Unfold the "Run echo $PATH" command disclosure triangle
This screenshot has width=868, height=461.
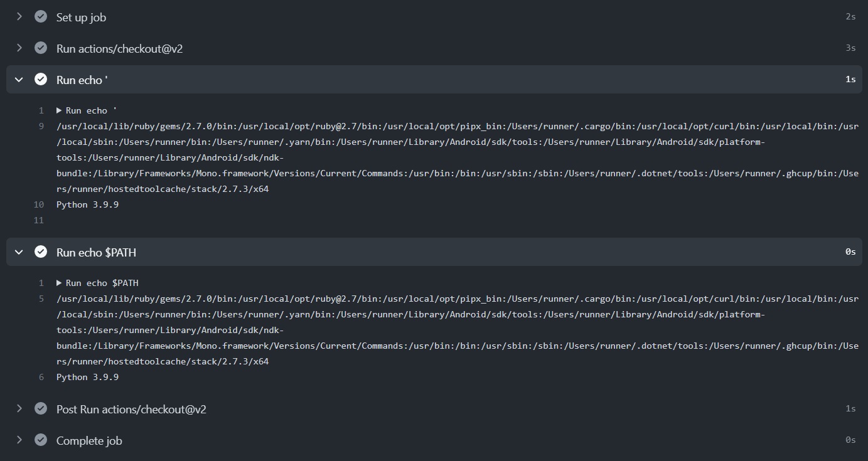pyautogui.click(x=59, y=283)
